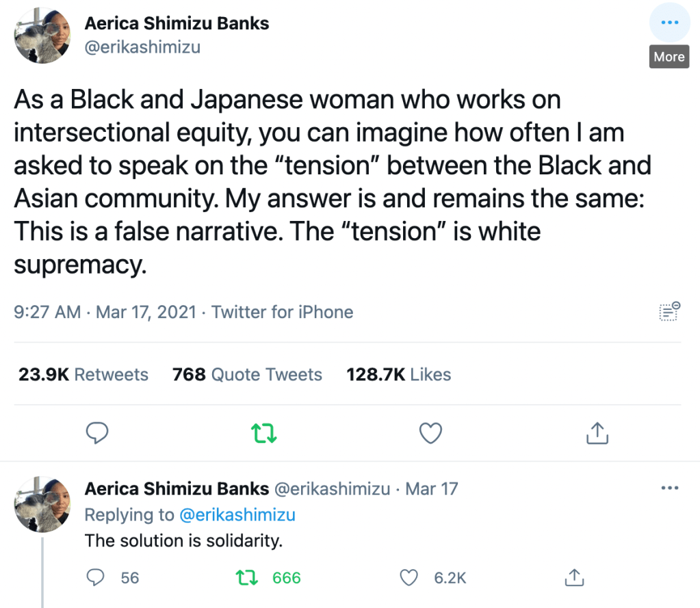The width and height of the screenshot is (700, 608).
Task: View the 23.9K Retweets list
Action: [x=83, y=375]
